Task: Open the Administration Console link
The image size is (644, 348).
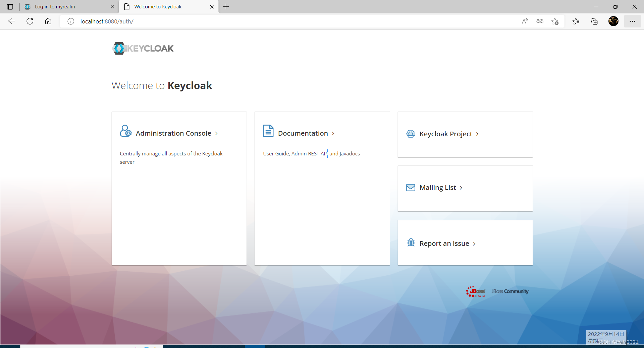Action: point(173,133)
